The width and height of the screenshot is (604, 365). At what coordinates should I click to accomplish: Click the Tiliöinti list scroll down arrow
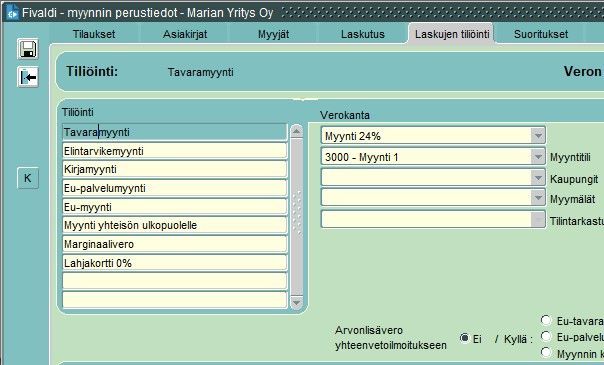[x=296, y=303]
